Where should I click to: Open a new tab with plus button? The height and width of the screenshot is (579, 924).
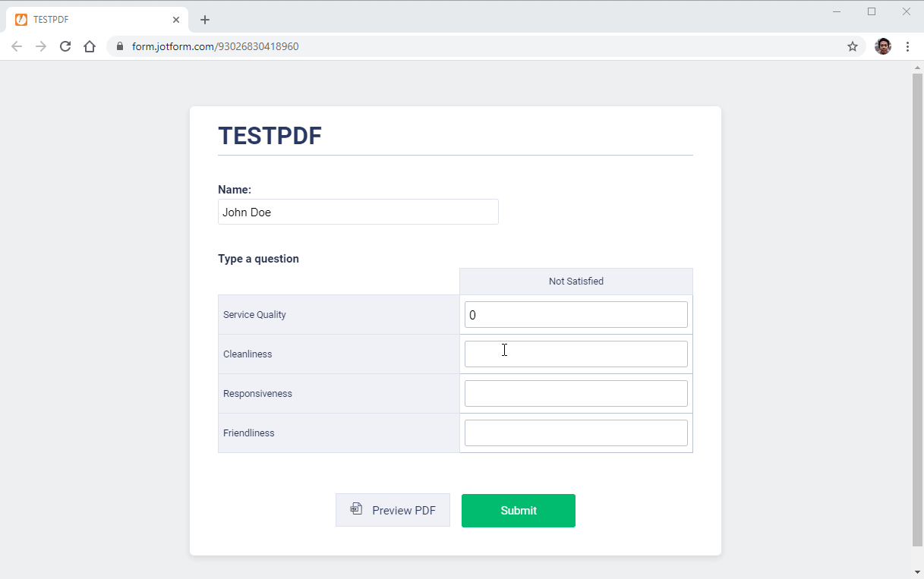205,20
